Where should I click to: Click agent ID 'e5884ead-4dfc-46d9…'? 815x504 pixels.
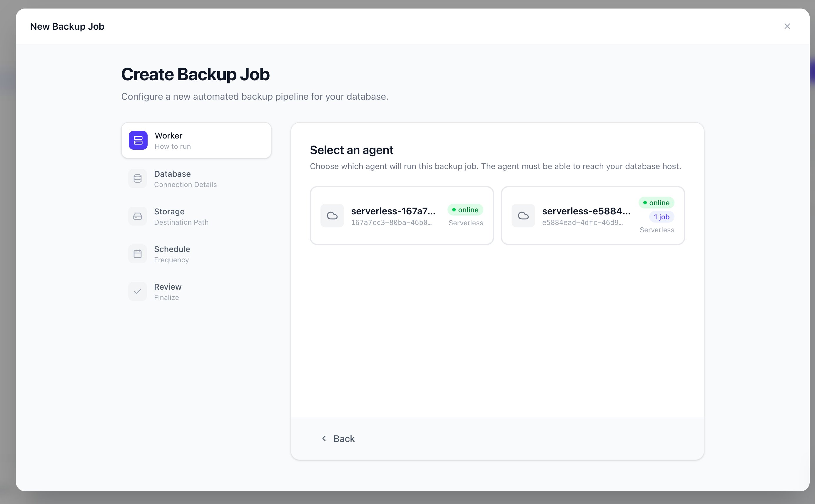[x=582, y=223]
